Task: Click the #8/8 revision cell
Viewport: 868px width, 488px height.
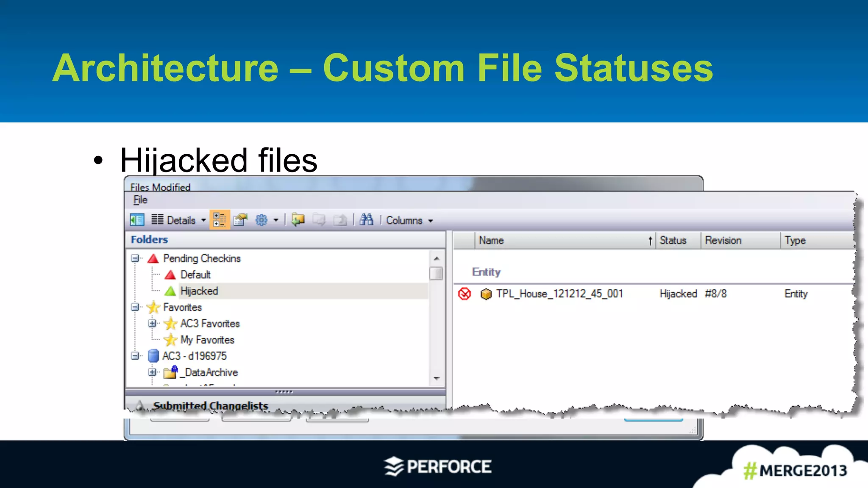Action: click(x=715, y=294)
